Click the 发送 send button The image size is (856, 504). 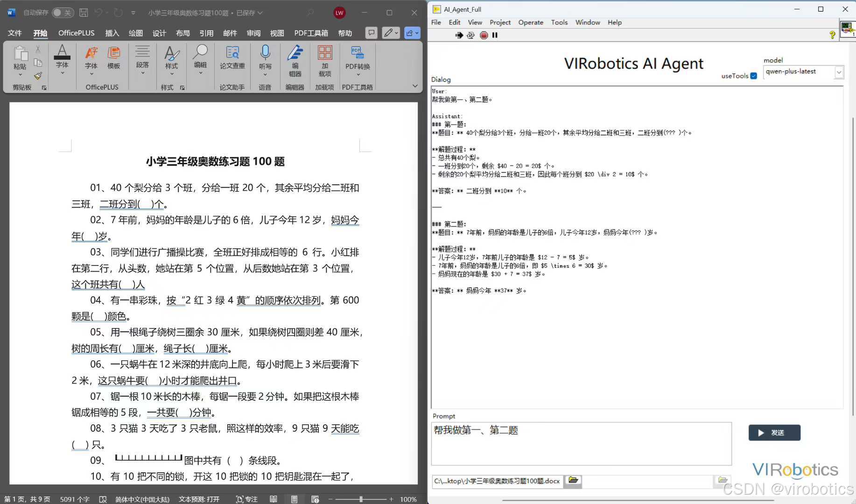tap(774, 433)
